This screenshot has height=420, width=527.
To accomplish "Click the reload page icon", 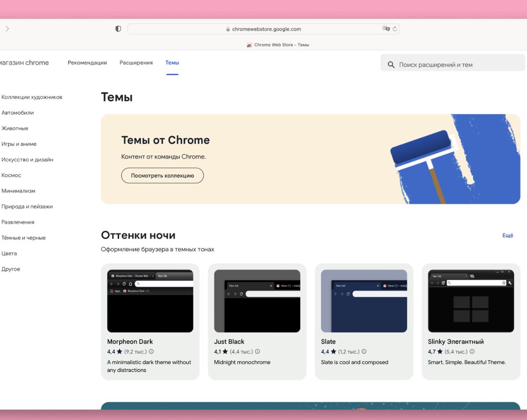I will (x=394, y=28).
